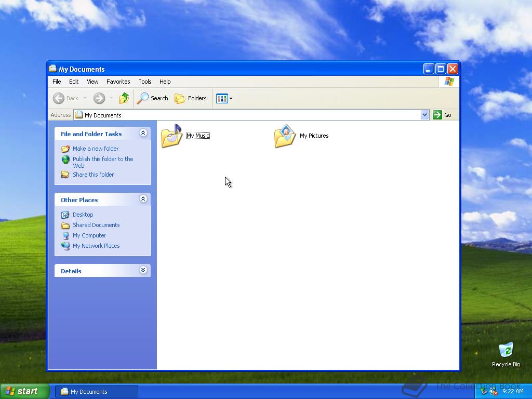
Task: Click the My Music label
Action: pos(198,136)
